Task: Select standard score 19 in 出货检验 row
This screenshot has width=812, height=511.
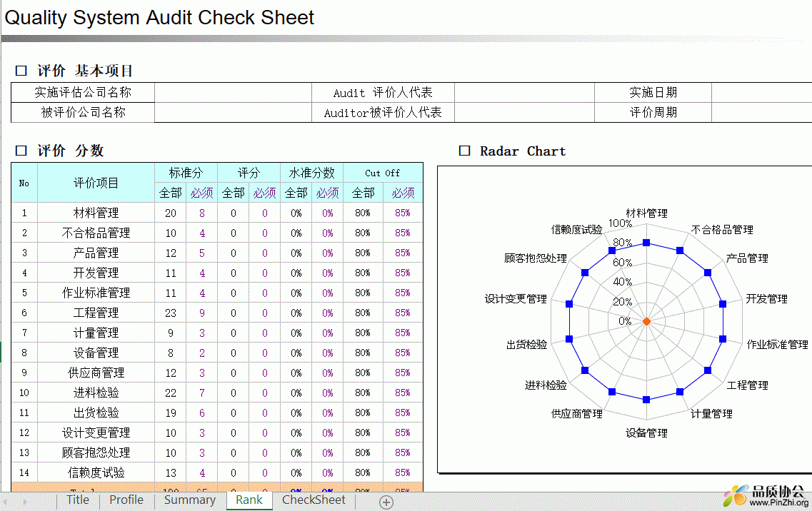Action: coord(171,413)
